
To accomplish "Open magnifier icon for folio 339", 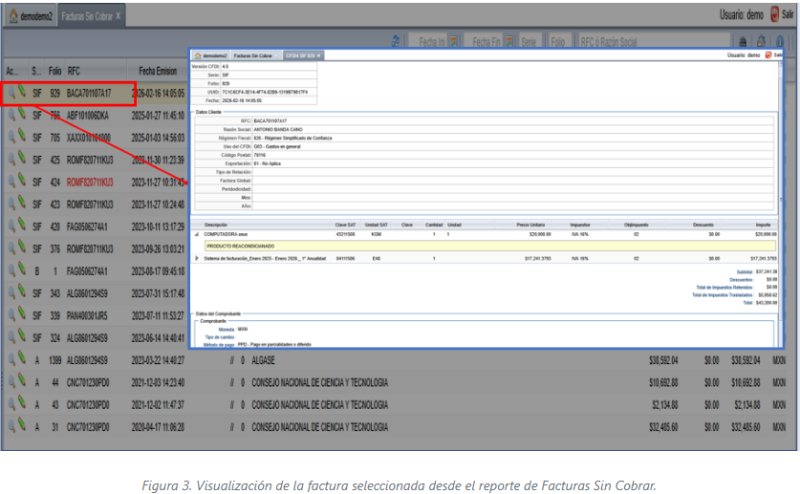I will click(x=11, y=316).
